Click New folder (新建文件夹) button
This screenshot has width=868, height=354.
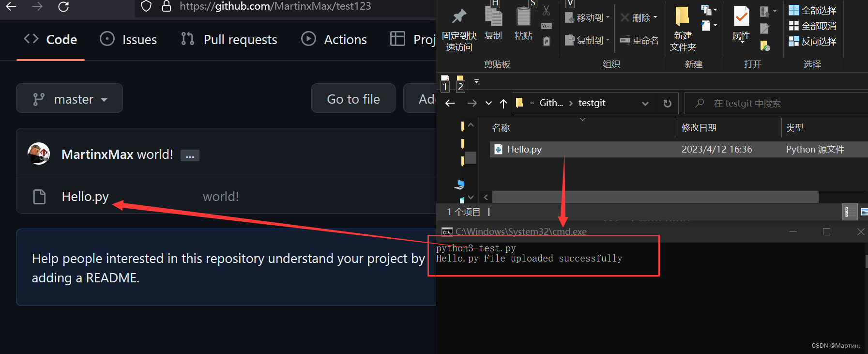tap(683, 29)
